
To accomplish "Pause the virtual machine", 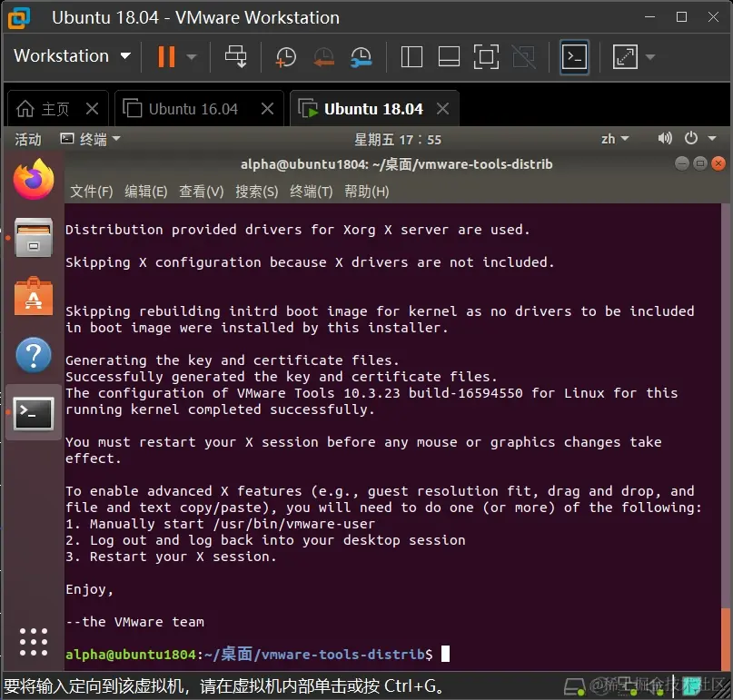I will tap(166, 56).
